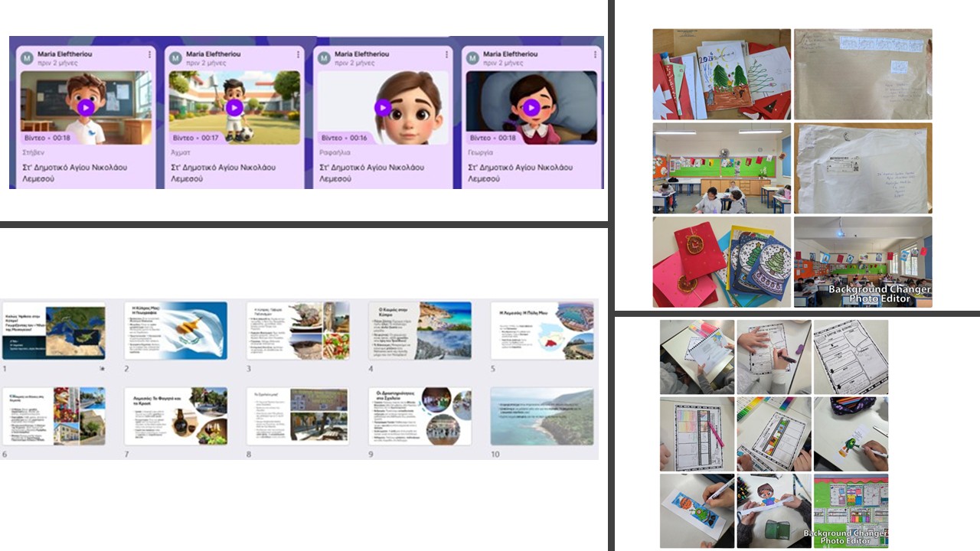Select slide 1 with the Cyprus map
The image size is (980, 551).
(54, 331)
